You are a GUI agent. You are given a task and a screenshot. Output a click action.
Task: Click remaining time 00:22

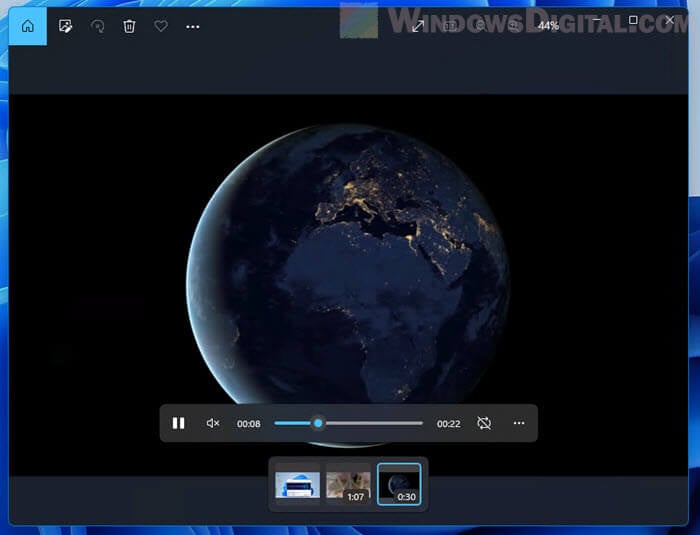point(449,424)
